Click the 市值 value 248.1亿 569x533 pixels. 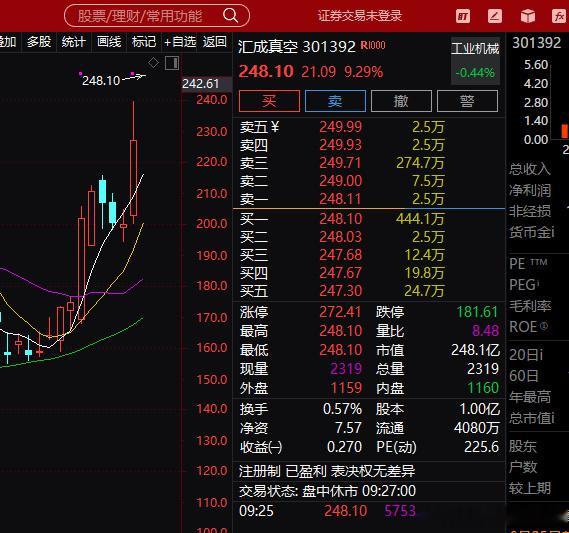[475, 350]
